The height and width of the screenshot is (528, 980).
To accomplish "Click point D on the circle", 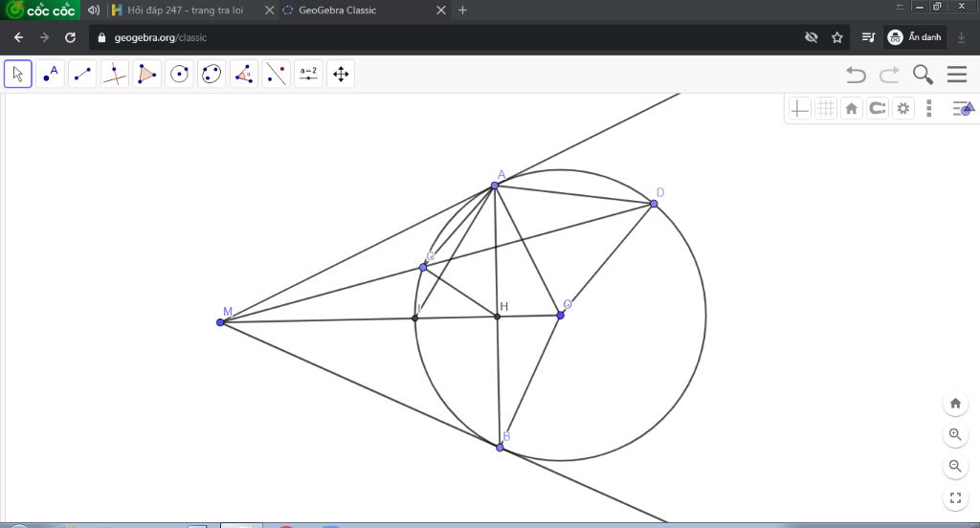I will tap(654, 204).
